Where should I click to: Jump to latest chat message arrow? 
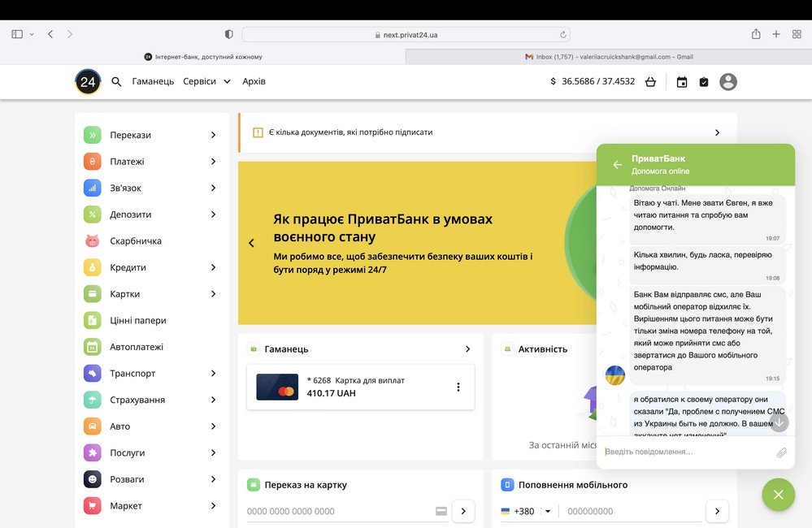click(x=779, y=422)
